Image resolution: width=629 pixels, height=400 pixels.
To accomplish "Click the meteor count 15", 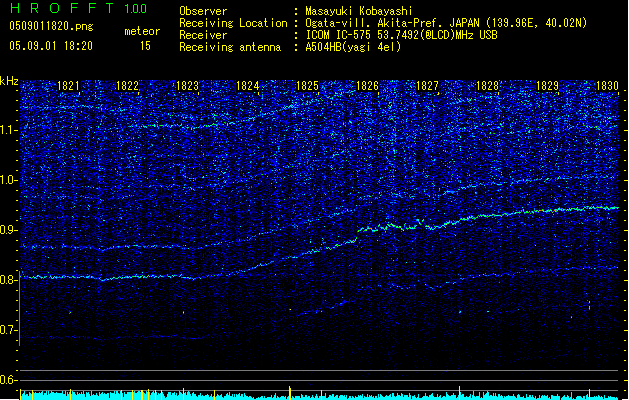I will click(145, 46).
